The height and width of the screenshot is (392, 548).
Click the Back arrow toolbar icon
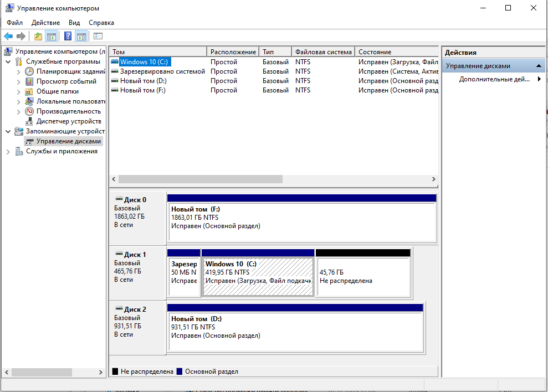[8, 37]
